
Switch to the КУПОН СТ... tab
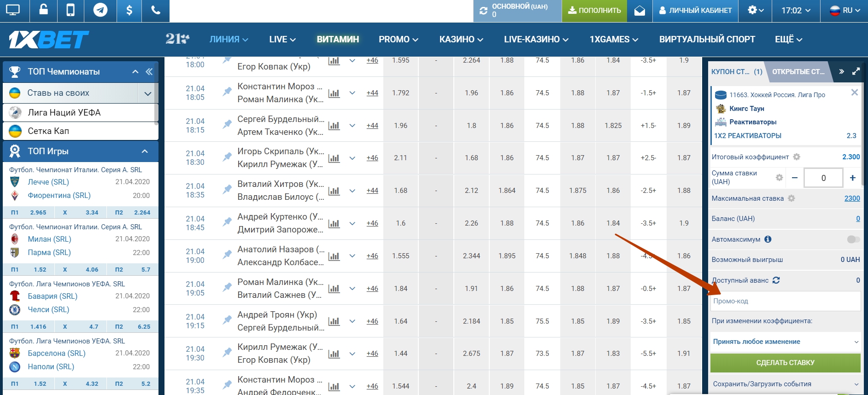click(737, 72)
